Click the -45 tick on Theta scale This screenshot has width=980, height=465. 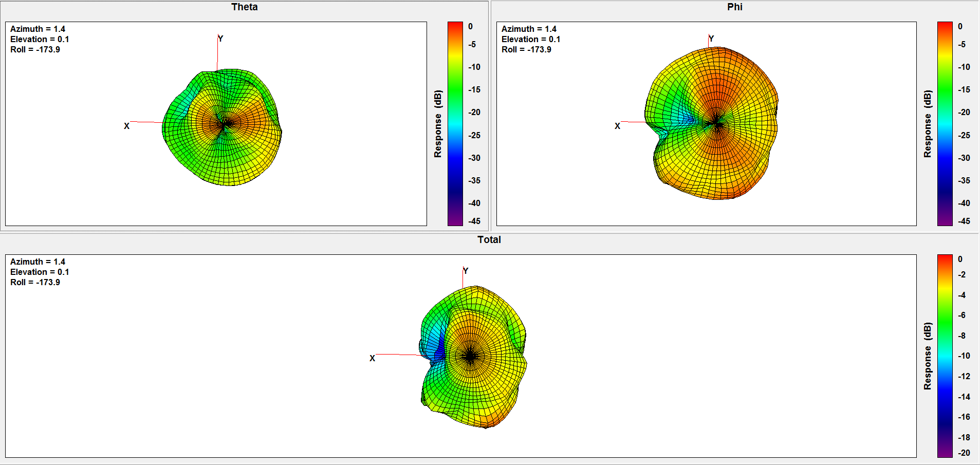474,221
